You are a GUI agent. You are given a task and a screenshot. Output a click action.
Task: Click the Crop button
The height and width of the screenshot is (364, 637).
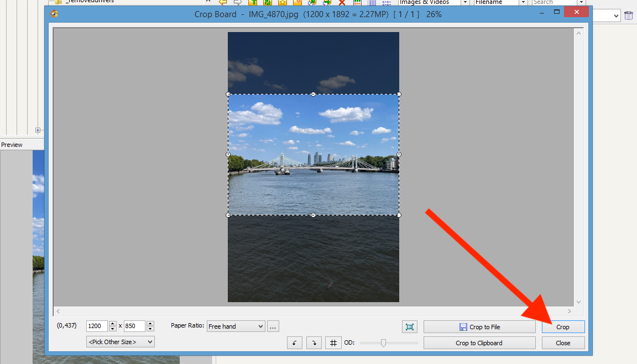[563, 326]
